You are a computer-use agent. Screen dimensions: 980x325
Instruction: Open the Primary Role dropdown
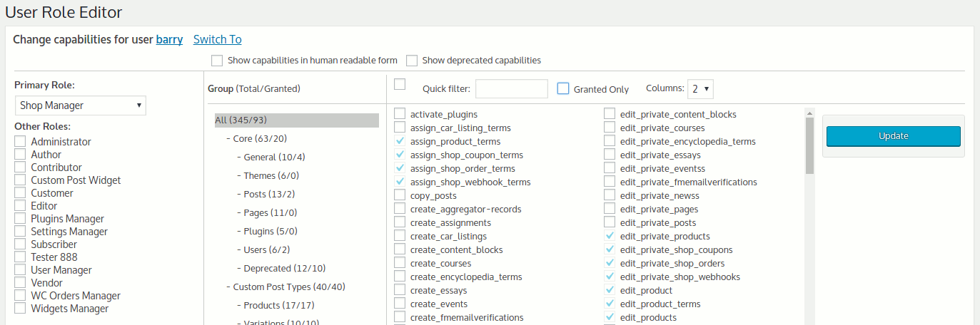[x=80, y=105]
